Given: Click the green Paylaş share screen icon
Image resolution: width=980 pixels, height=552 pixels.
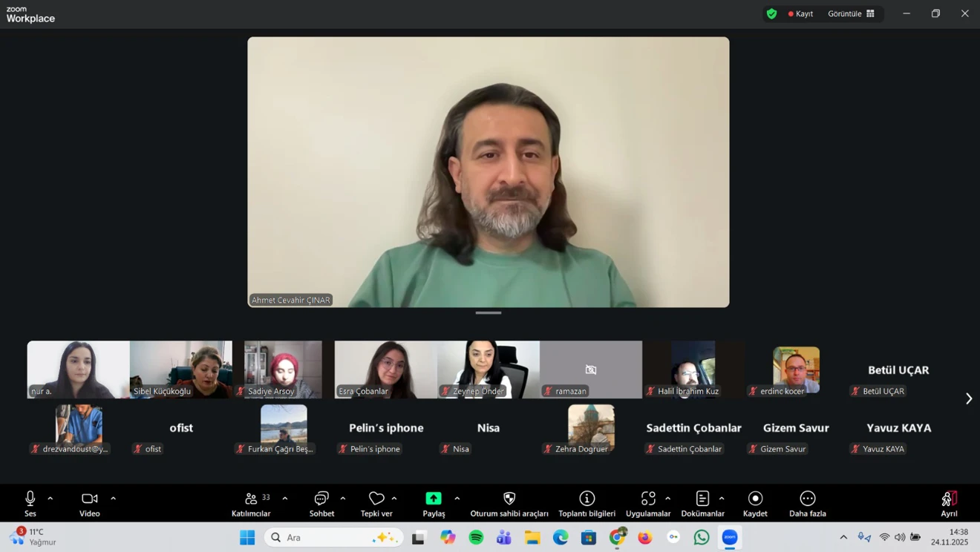Looking at the screenshot, I should [x=434, y=499].
